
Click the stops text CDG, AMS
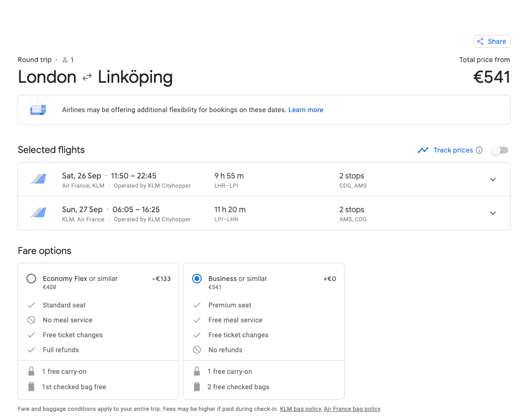[353, 185]
